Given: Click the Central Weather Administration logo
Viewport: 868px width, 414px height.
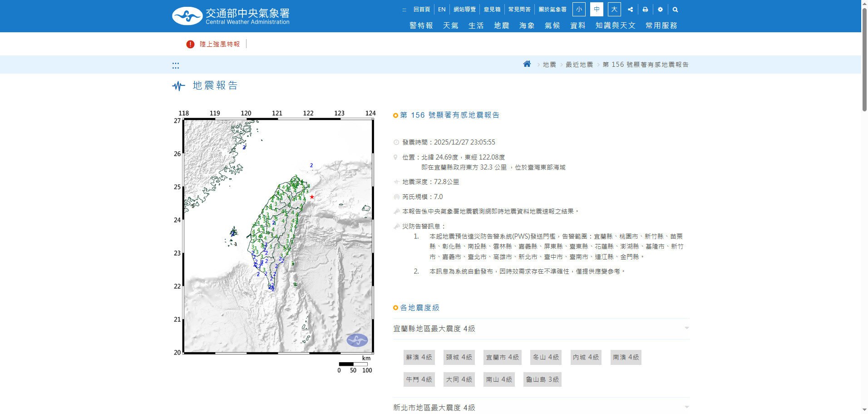Looking at the screenshot, I should (187, 15).
